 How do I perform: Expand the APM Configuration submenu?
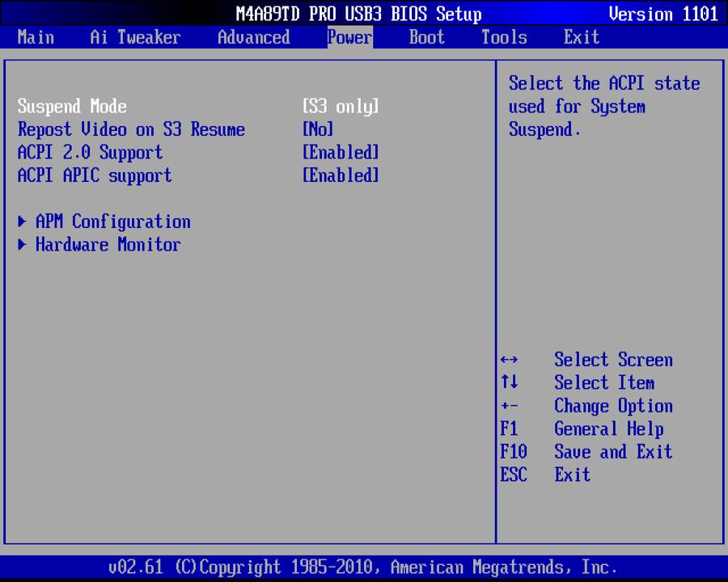click(x=112, y=221)
